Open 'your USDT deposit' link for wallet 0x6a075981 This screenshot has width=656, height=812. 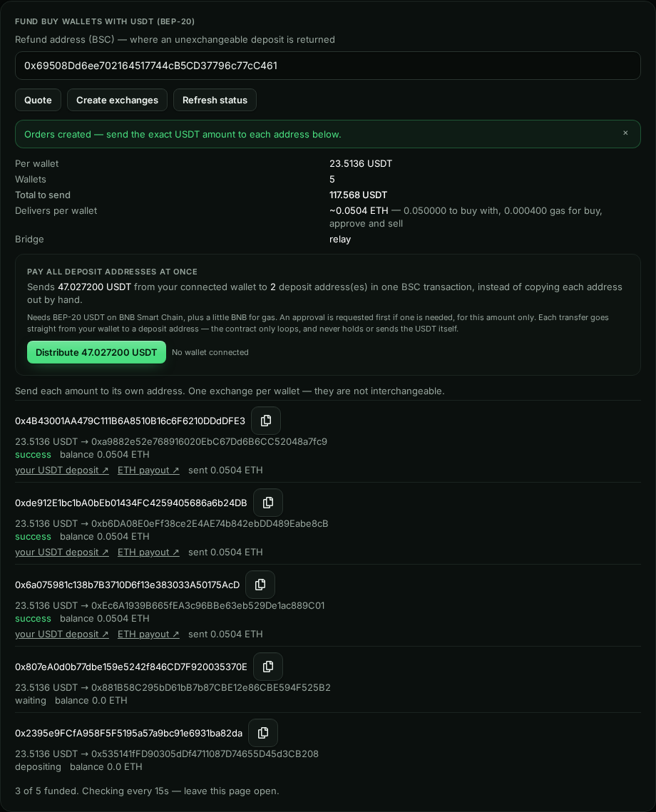click(61, 634)
